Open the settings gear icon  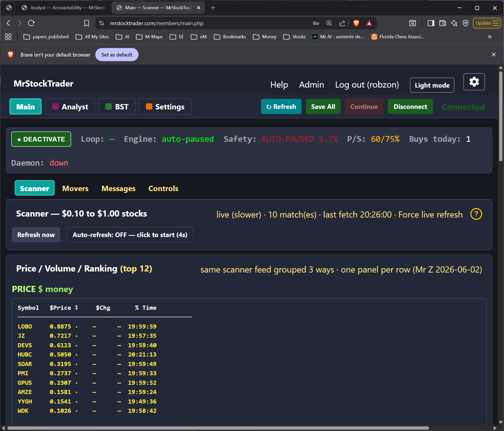coord(474,82)
